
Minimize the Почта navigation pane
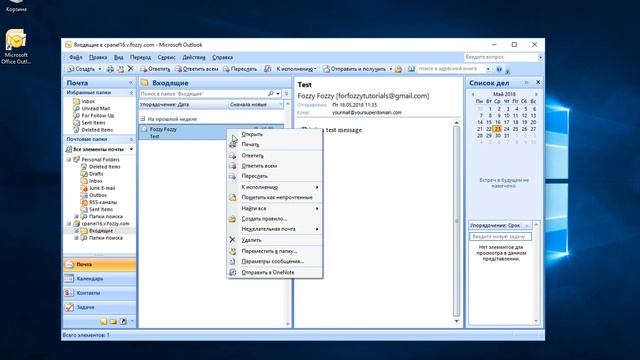point(131,83)
